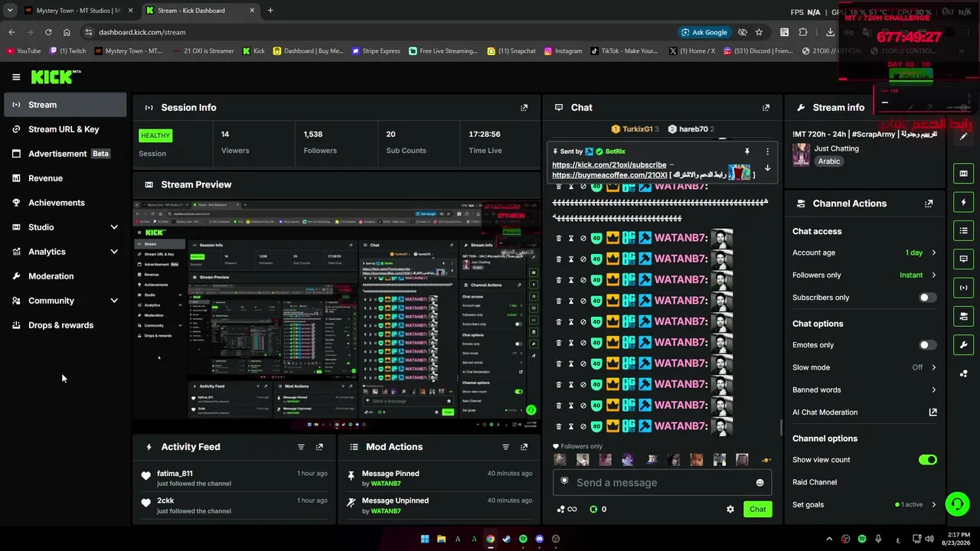
Task: Go to Stream in sidebar
Action: tap(65, 105)
